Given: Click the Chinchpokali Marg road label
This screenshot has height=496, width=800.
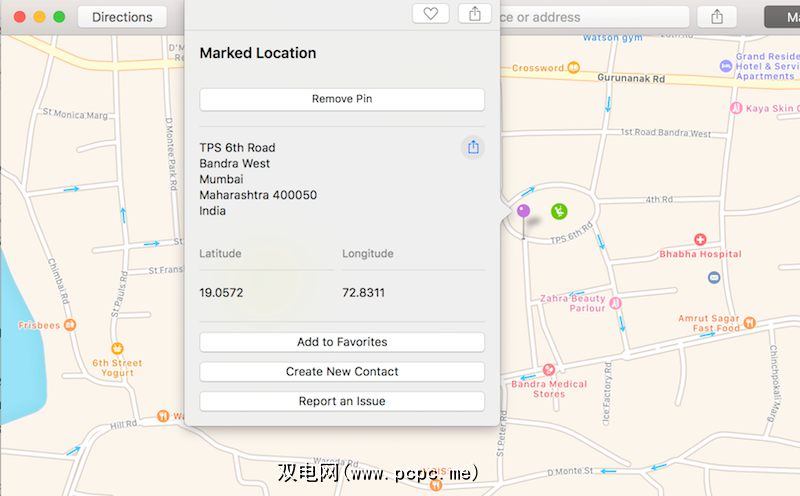Looking at the screenshot, I should [774, 383].
